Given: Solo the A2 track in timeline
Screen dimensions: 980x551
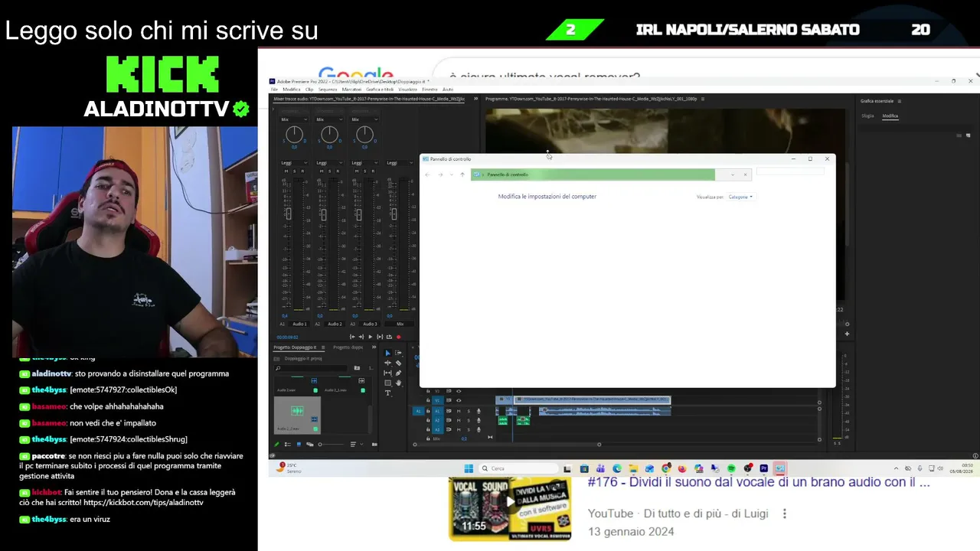Looking at the screenshot, I should click(469, 420).
